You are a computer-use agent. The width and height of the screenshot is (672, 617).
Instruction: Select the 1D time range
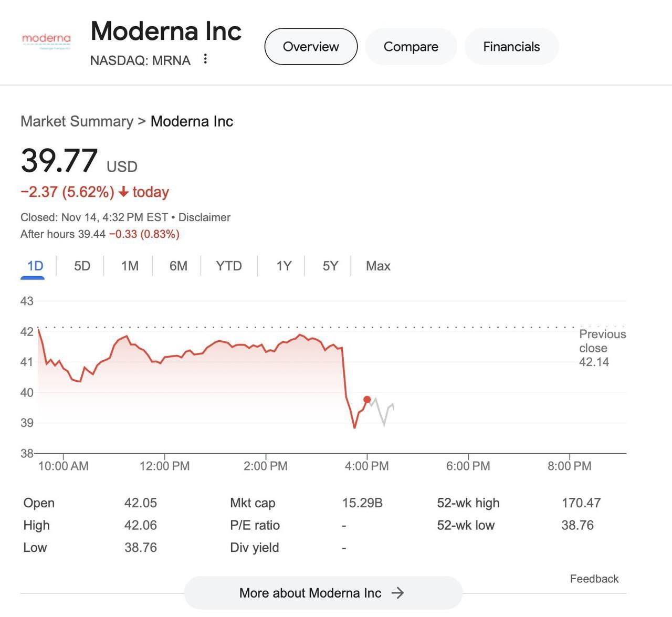click(x=35, y=266)
